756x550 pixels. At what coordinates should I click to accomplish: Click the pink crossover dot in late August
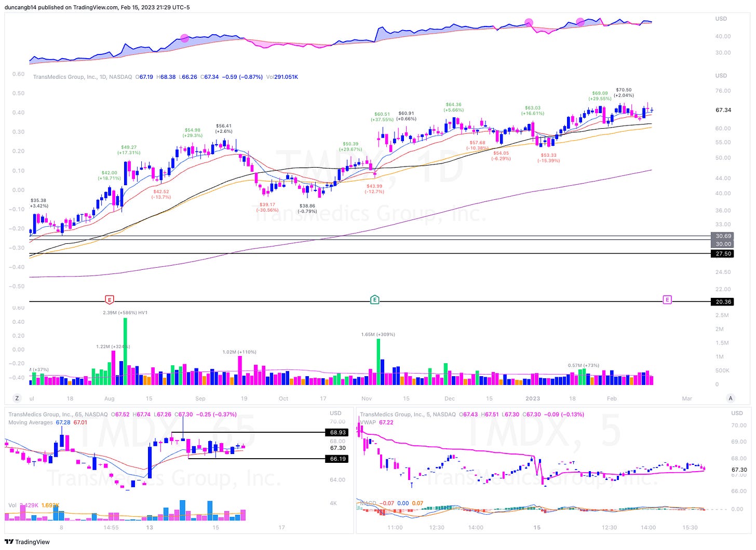point(185,38)
